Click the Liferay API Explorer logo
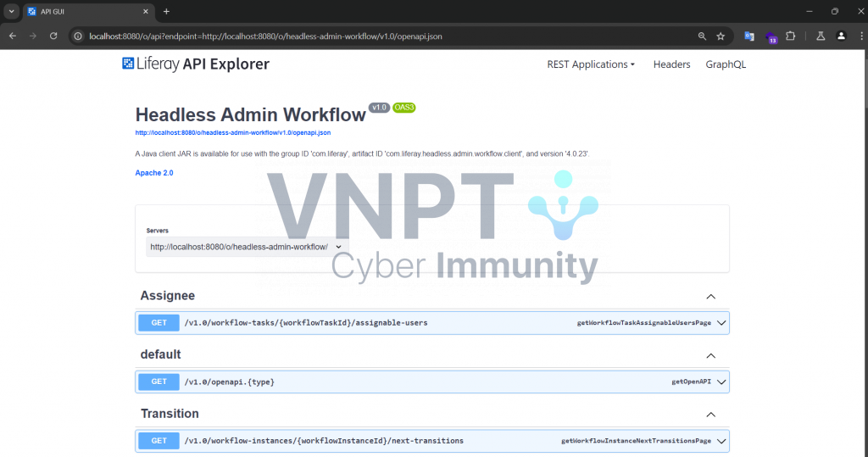868x457 pixels. tap(196, 64)
